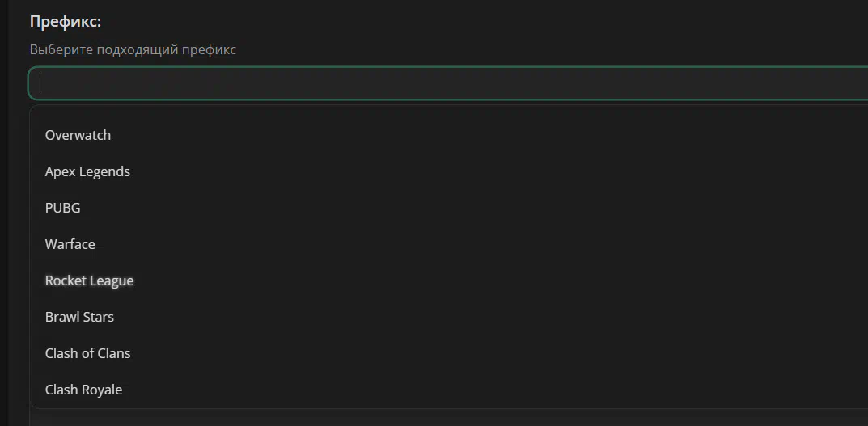Click the Префикс: field label

click(x=66, y=22)
